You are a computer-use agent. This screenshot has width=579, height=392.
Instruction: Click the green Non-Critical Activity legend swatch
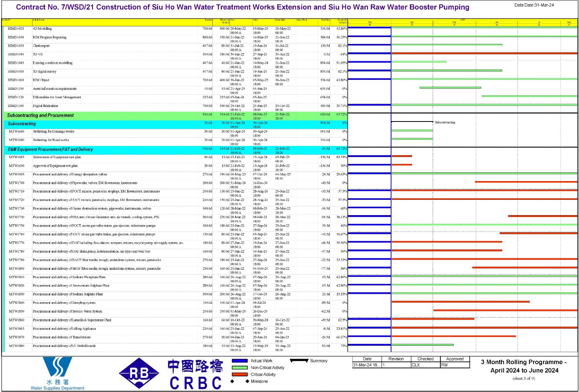point(240,368)
